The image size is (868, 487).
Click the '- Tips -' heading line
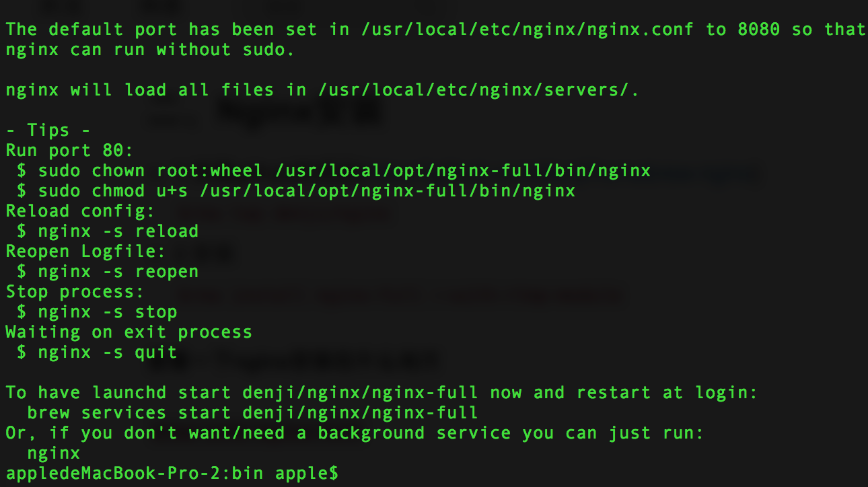pyautogui.click(x=48, y=131)
